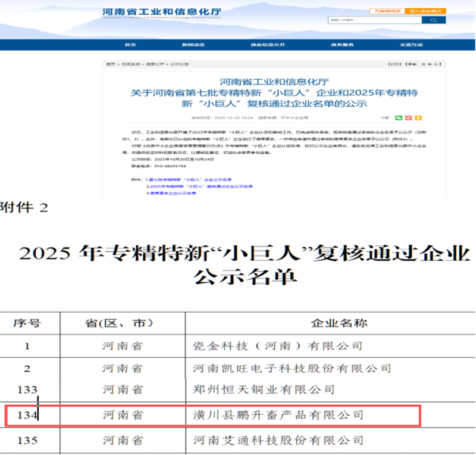
Task: Select 政务服务 in the navigation bar
Action: click(x=343, y=45)
